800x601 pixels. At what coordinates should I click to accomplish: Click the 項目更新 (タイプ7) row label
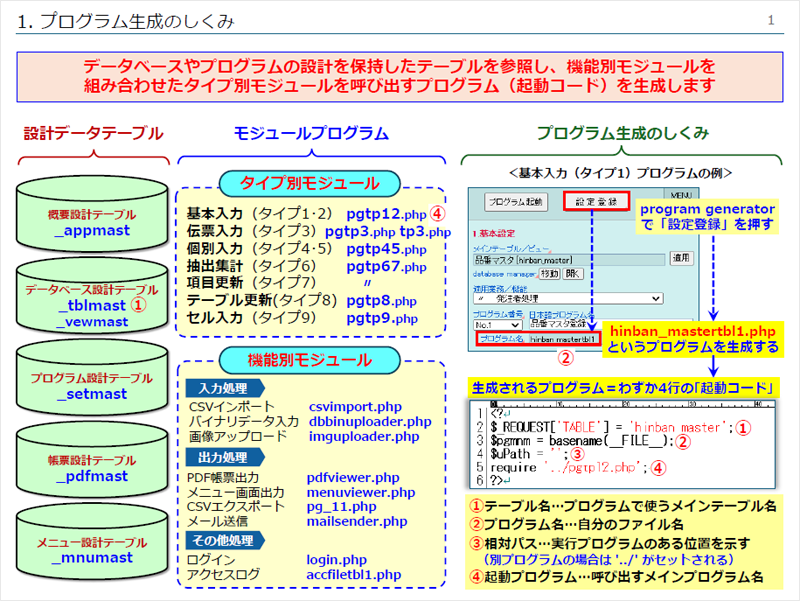(252, 282)
